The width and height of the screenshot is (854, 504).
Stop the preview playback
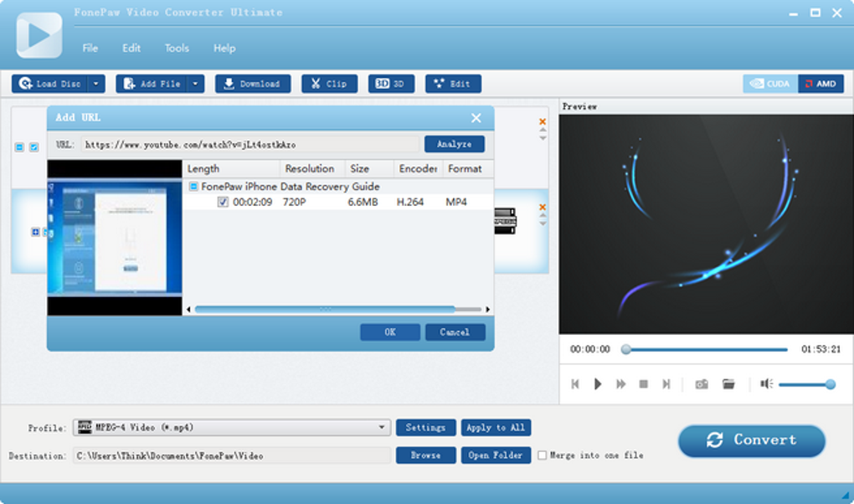coord(643,384)
